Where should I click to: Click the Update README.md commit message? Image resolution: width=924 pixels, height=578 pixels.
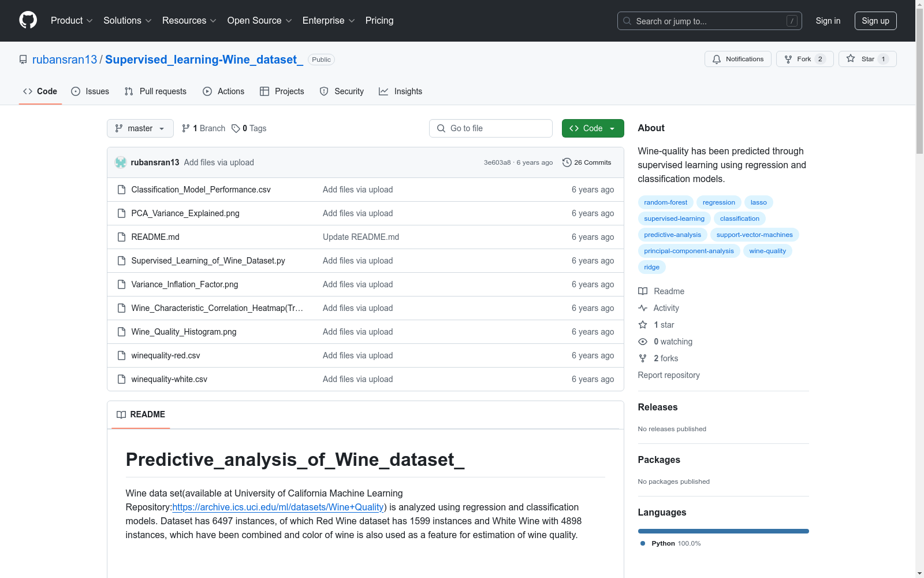coord(361,237)
